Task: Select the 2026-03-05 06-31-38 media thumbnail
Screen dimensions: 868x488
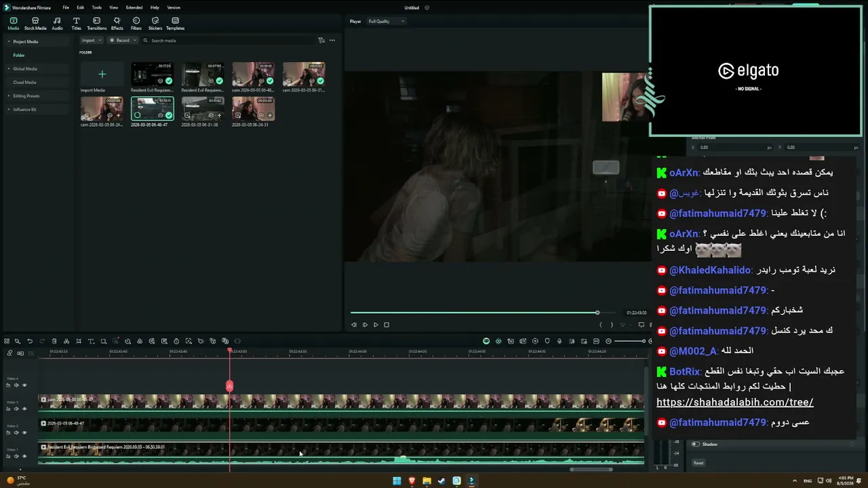Action: 203,108
